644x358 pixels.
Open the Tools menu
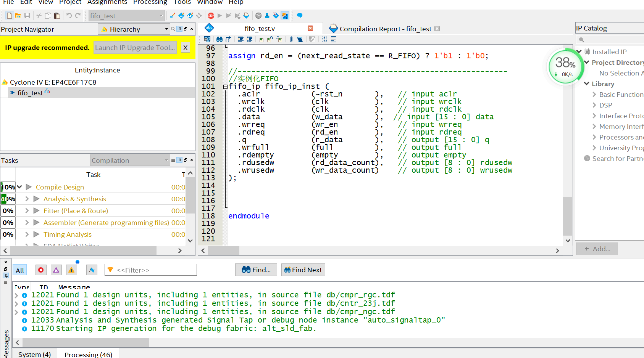tap(182, 2)
